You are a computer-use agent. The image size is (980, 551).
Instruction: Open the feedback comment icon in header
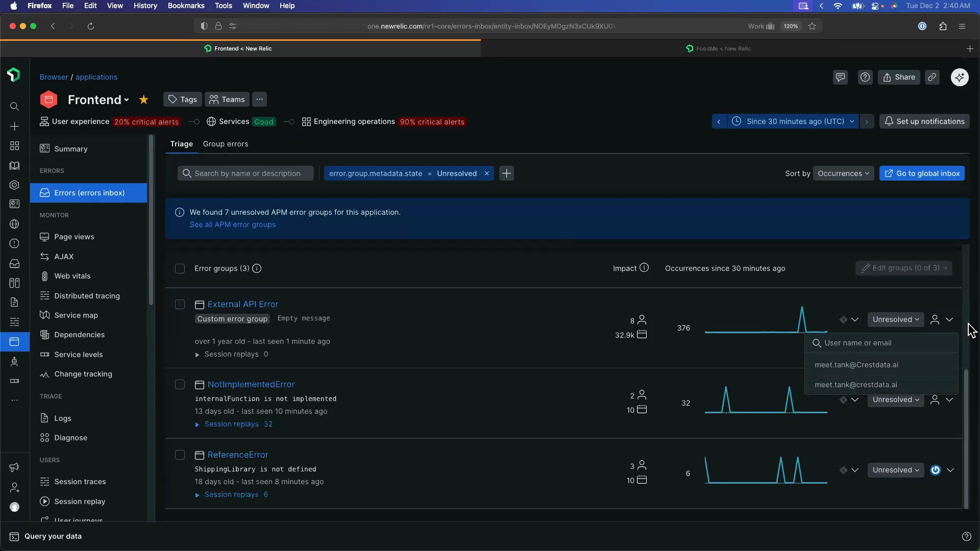(840, 77)
